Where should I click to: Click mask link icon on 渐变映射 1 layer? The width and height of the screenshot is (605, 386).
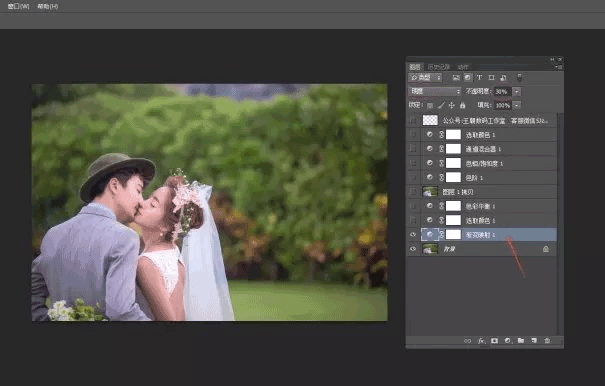[442, 234]
